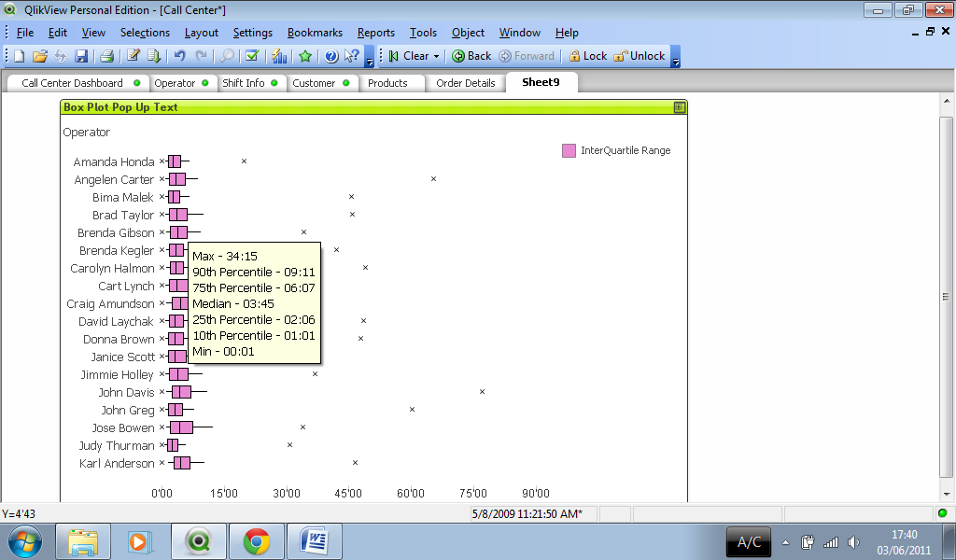Switch to Call Center Dashboard tab
This screenshot has width=956, height=560.
77,83
